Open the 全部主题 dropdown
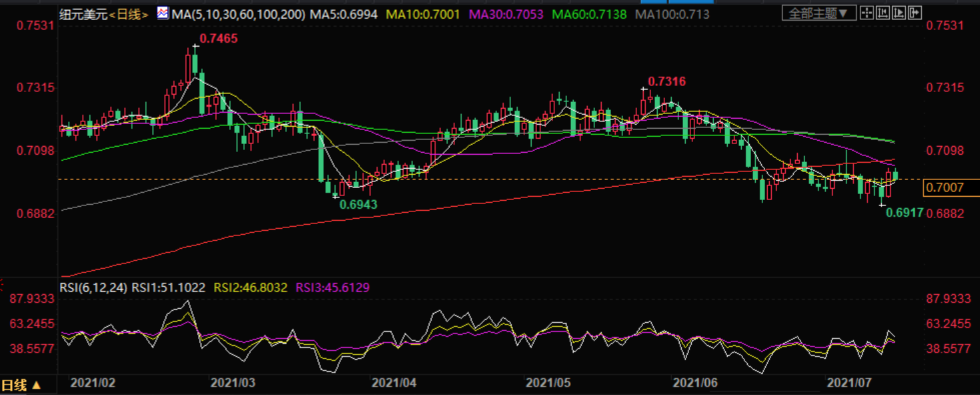 [x=819, y=13]
